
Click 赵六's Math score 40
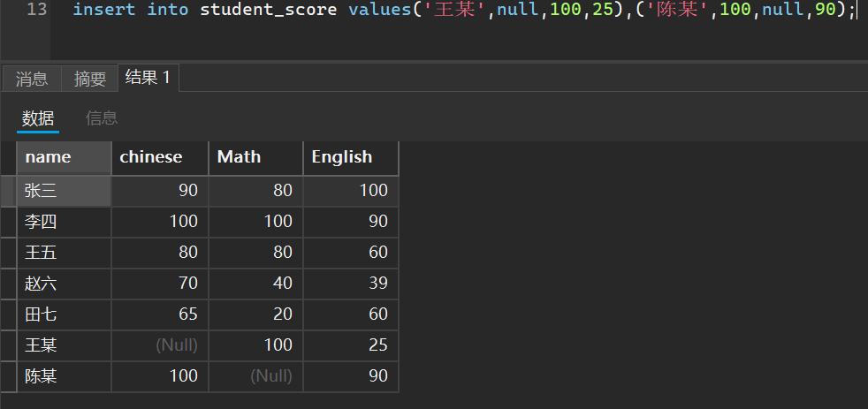click(x=255, y=284)
